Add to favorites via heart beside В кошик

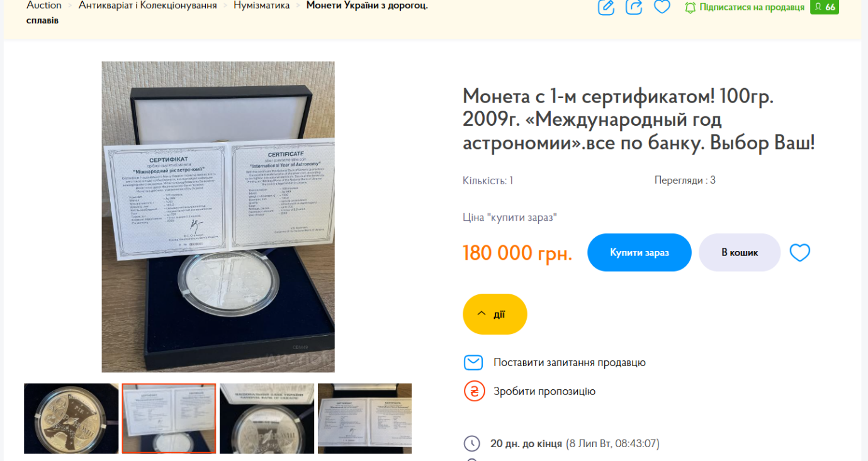coord(800,253)
